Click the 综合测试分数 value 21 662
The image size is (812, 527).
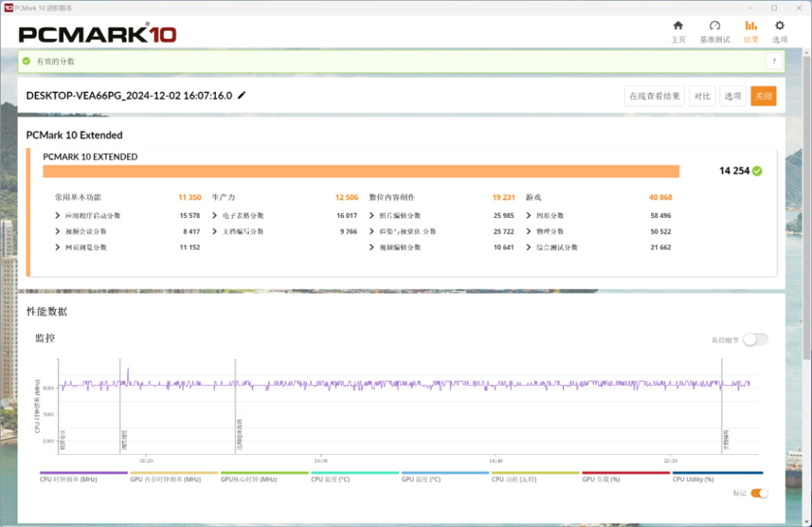click(x=661, y=247)
